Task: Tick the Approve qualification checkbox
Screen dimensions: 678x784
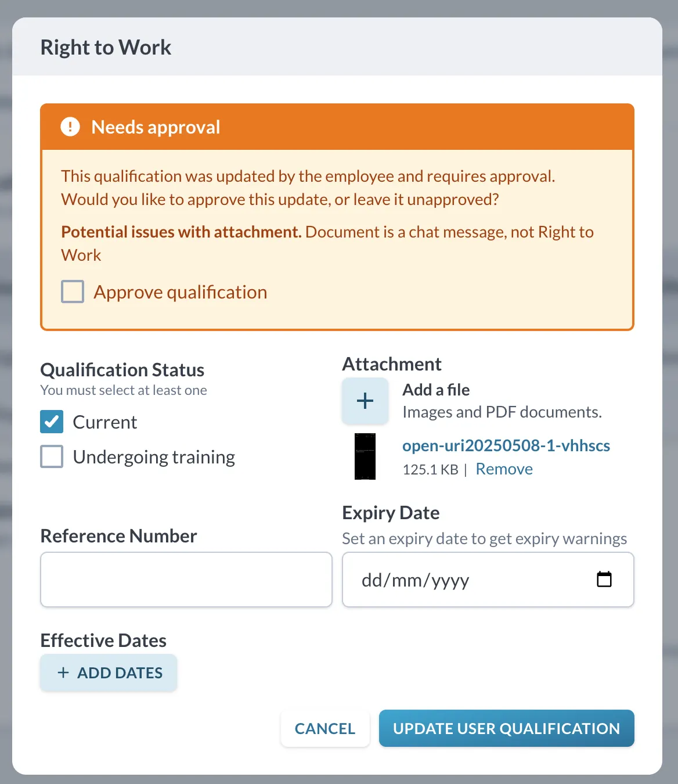Action: 73,292
